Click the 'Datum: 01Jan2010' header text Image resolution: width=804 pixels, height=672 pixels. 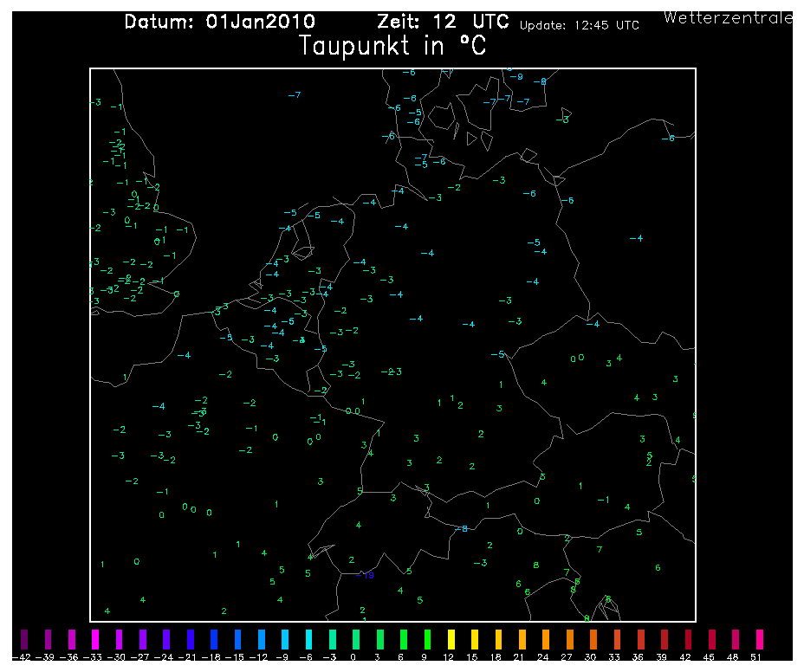219,22
